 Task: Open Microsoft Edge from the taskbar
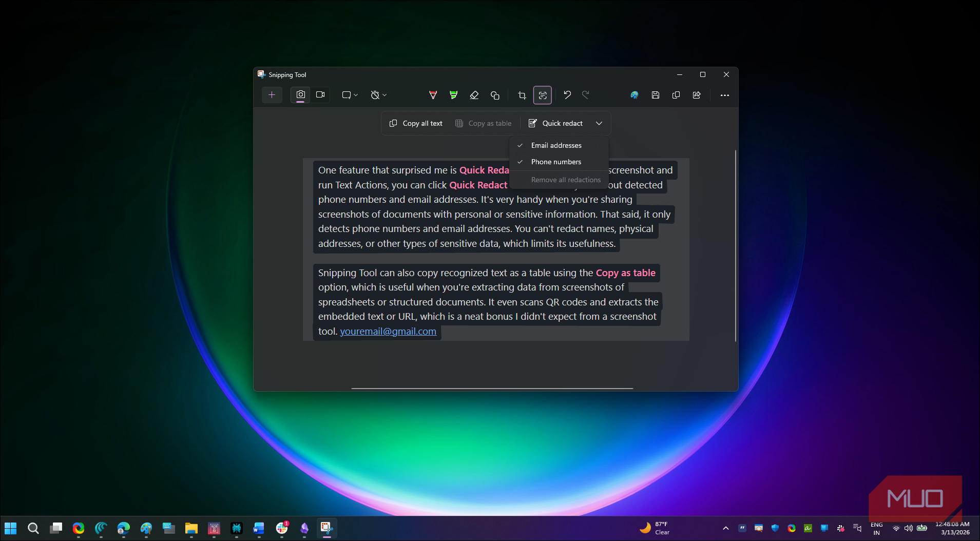point(123,528)
